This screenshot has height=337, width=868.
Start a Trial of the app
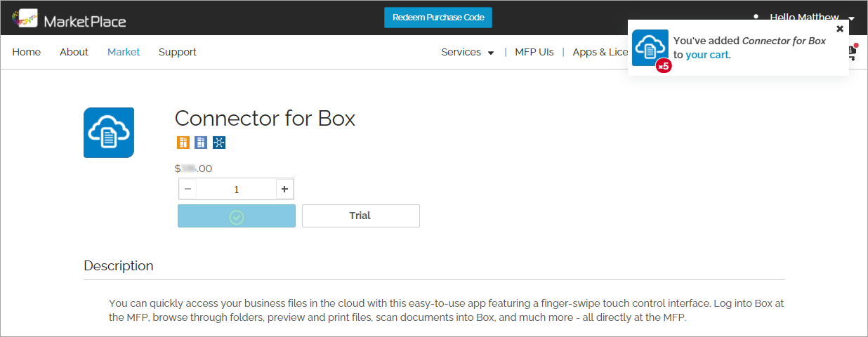coord(361,216)
